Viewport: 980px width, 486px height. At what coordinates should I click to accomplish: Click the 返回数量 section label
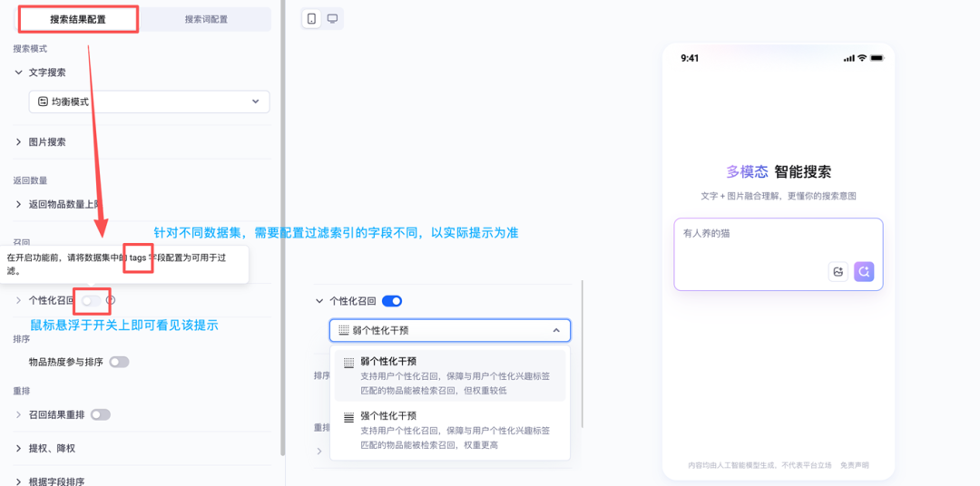pos(30,180)
